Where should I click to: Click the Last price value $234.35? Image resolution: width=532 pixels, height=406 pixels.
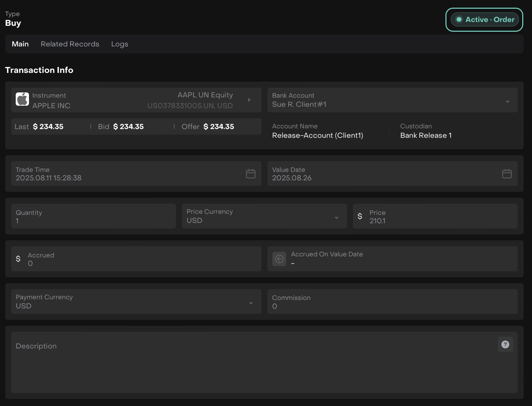(48, 127)
